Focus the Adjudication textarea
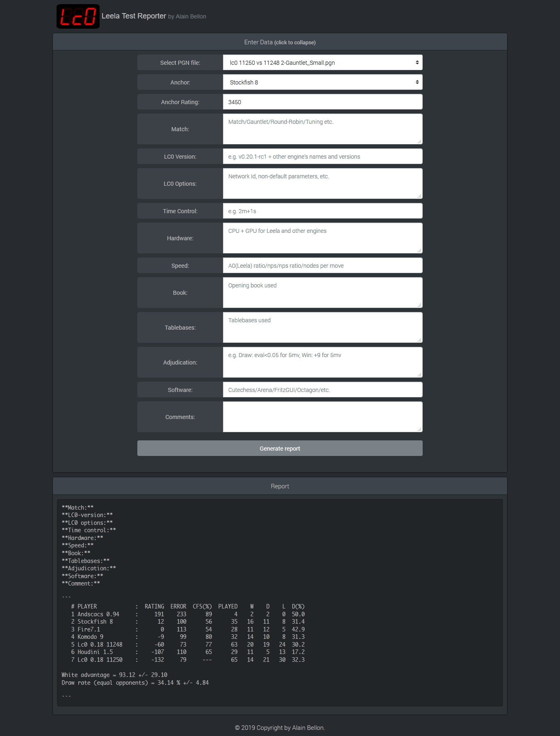 pyautogui.click(x=323, y=362)
